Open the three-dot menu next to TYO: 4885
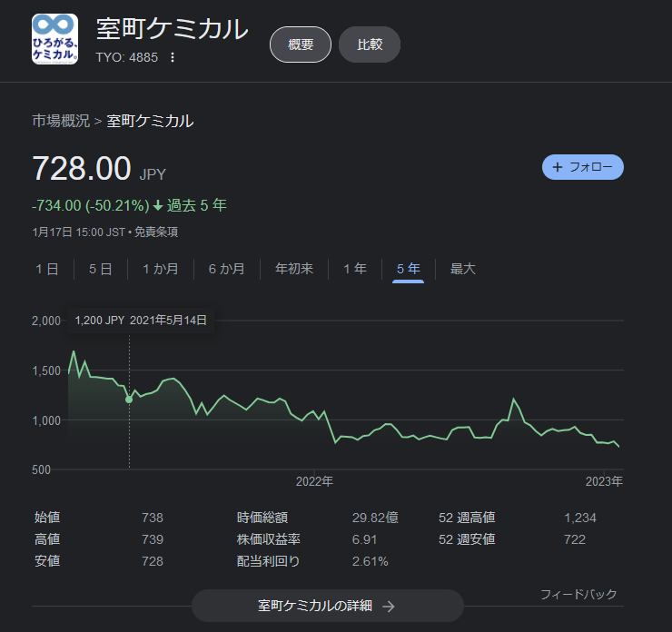The height and width of the screenshot is (632, 672). tap(173, 57)
